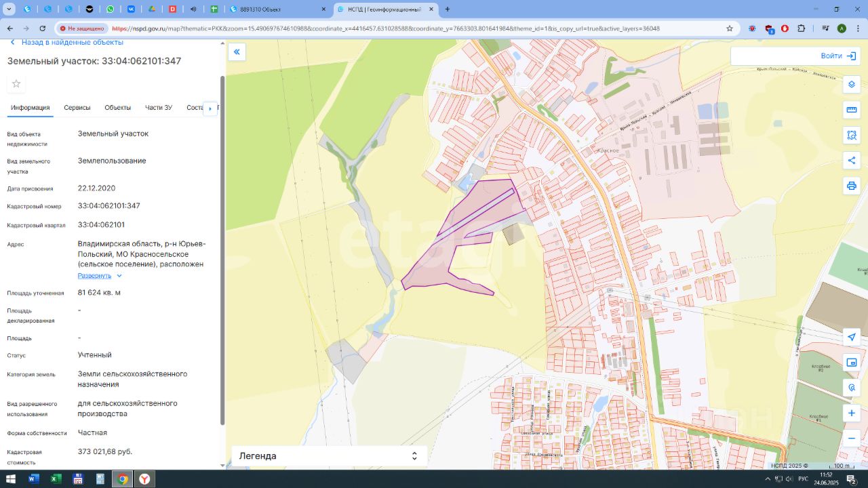
Task: Open Excel from the Windows taskbar
Action: [56, 479]
